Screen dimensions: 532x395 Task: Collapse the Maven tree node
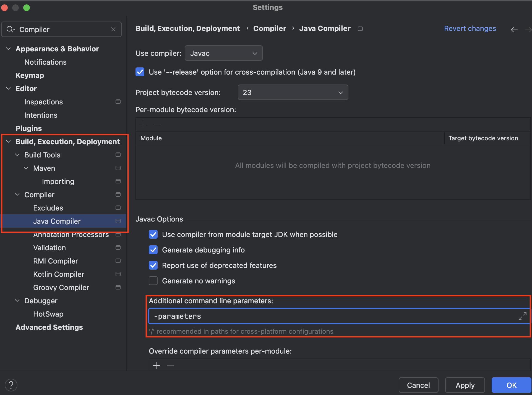tap(26, 168)
